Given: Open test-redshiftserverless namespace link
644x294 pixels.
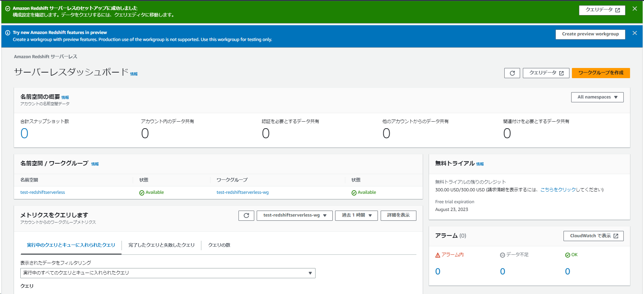Looking at the screenshot, I should [x=43, y=192].
